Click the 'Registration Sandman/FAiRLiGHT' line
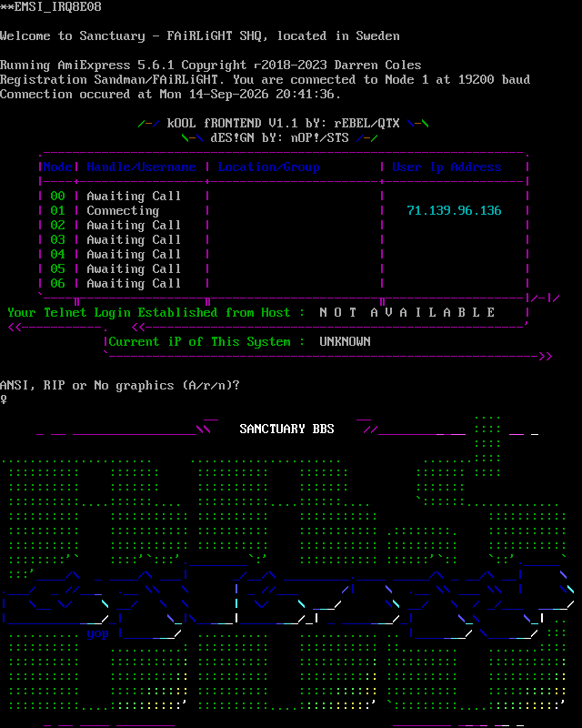This screenshot has width=582, height=728. [265, 80]
